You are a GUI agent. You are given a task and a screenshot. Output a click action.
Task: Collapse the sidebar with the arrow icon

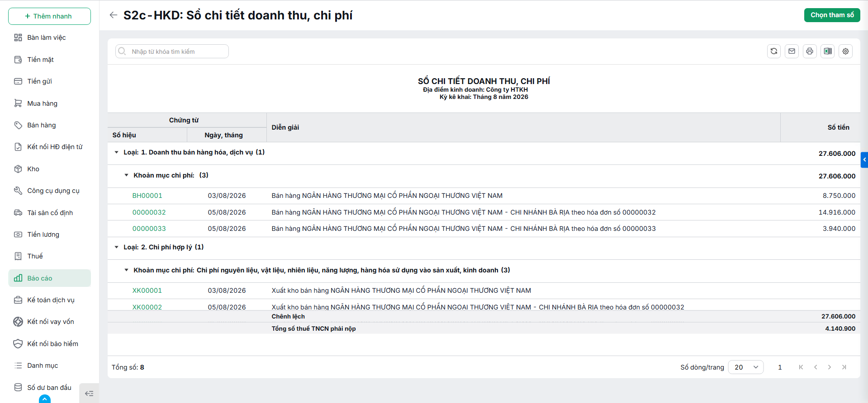point(89,394)
